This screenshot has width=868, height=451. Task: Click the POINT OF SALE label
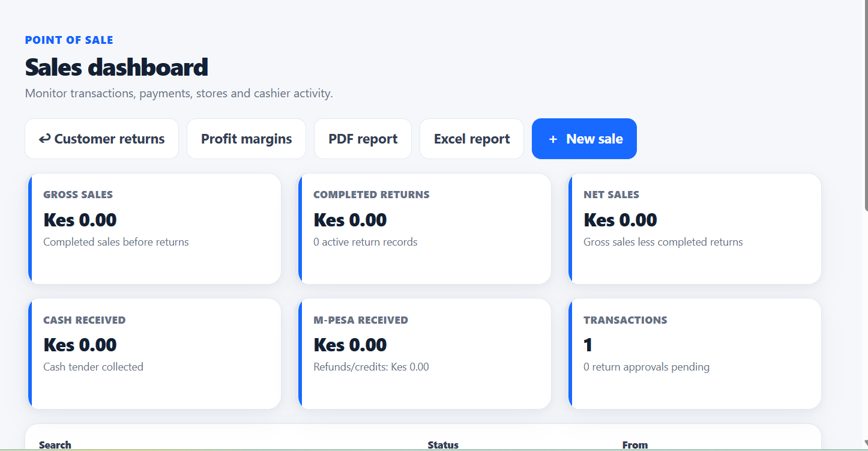click(x=69, y=40)
